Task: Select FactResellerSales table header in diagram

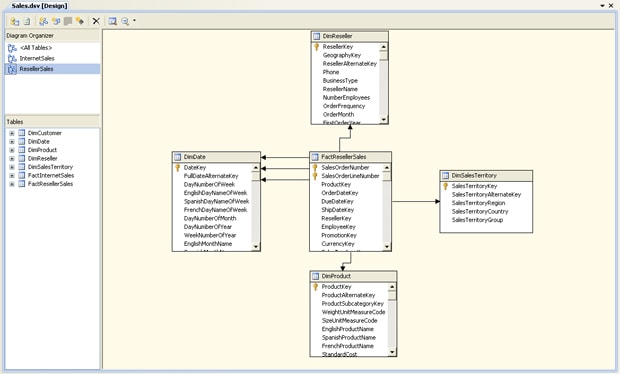Action: pos(350,157)
